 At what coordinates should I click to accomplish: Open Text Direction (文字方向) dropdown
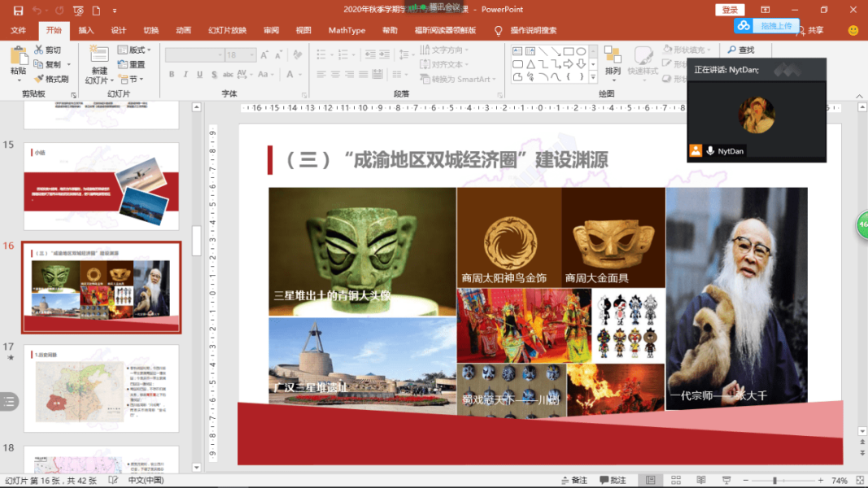(444, 50)
